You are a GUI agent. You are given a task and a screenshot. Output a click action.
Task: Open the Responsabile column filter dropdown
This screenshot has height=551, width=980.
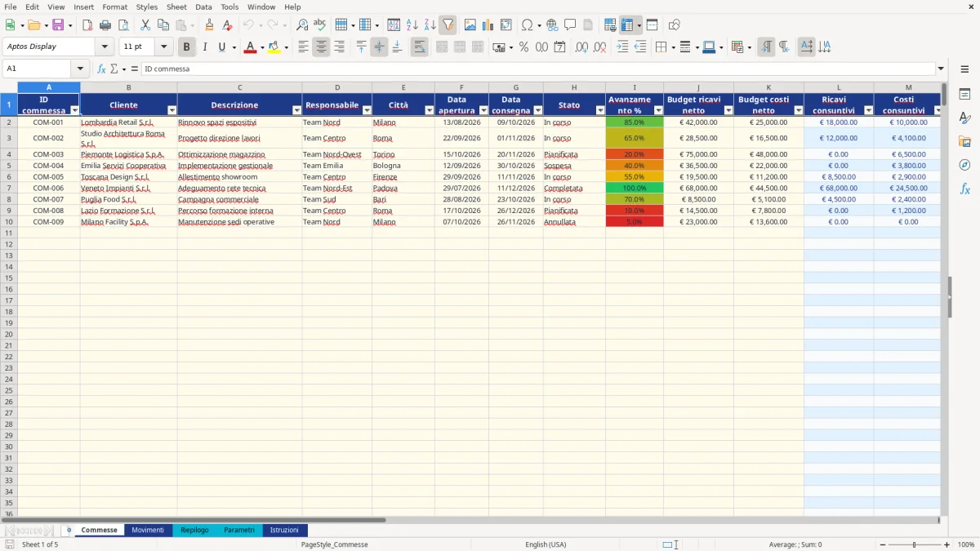[367, 110]
